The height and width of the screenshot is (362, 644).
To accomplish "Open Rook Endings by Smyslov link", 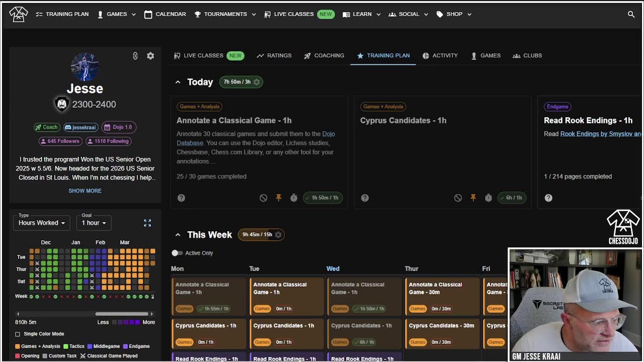I will click(x=601, y=134).
